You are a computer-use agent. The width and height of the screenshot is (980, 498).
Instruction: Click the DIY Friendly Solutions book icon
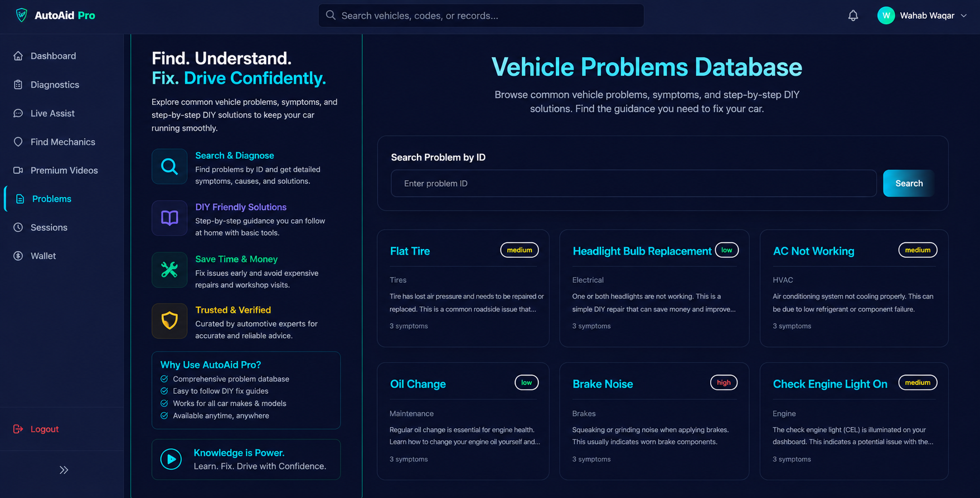[x=169, y=218]
